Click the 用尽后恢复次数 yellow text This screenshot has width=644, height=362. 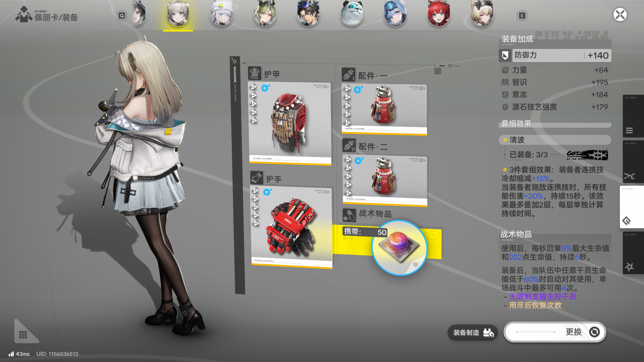(x=535, y=305)
